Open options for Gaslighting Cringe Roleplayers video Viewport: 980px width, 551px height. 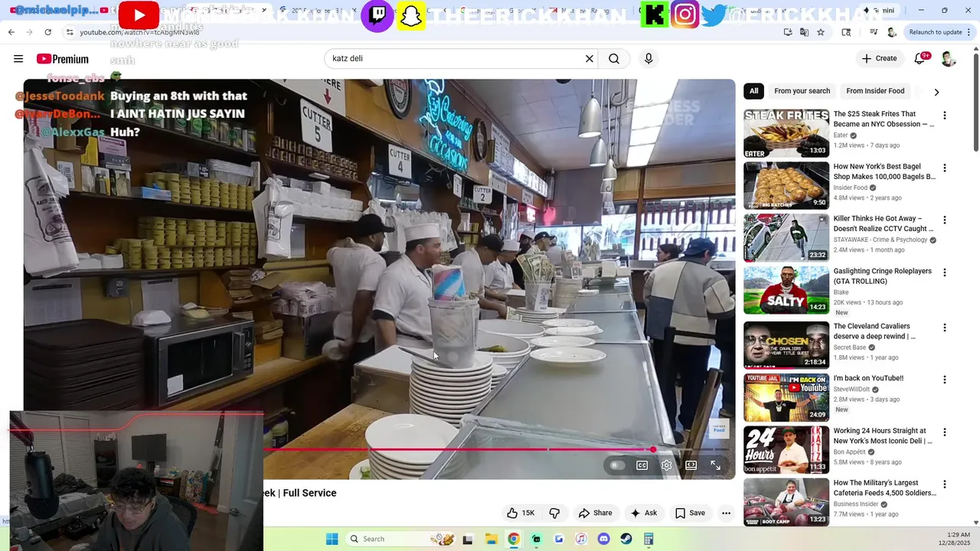(x=944, y=272)
